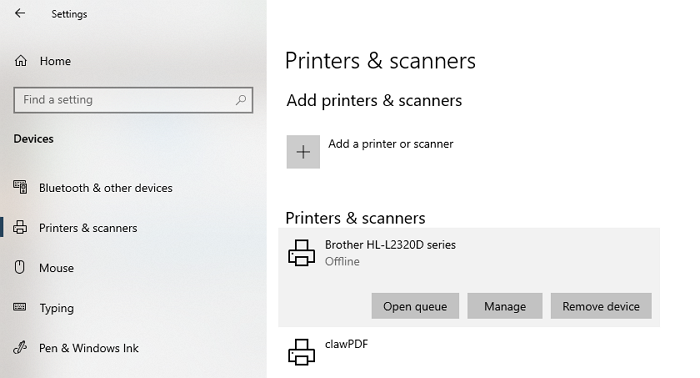This screenshot has height=378, width=700.
Task: Open the Home settings page
Action: click(x=55, y=61)
